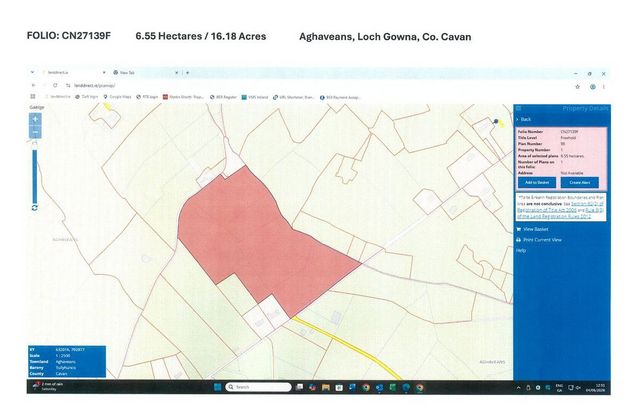
Task: Open File Explorer from the taskbar
Action: pos(326,387)
